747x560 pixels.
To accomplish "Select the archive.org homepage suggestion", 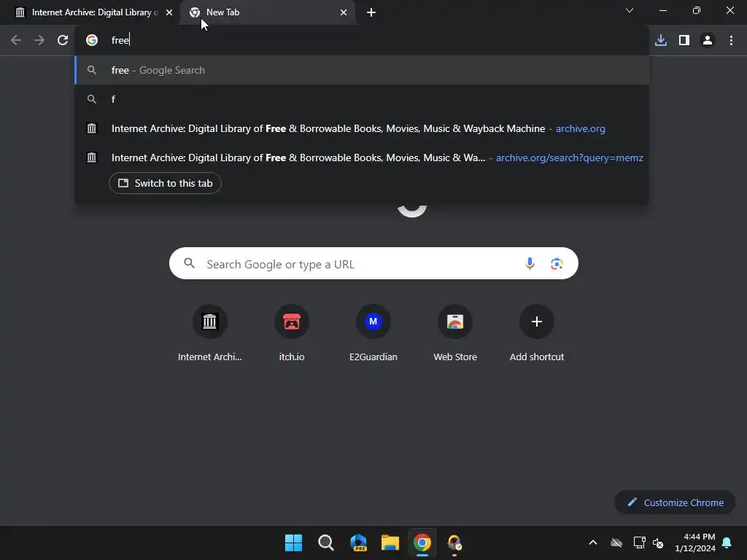I will click(362, 128).
